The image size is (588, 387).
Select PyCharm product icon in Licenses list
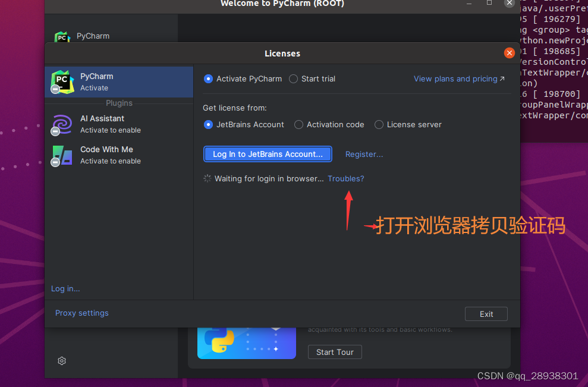[x=62, y=82]
